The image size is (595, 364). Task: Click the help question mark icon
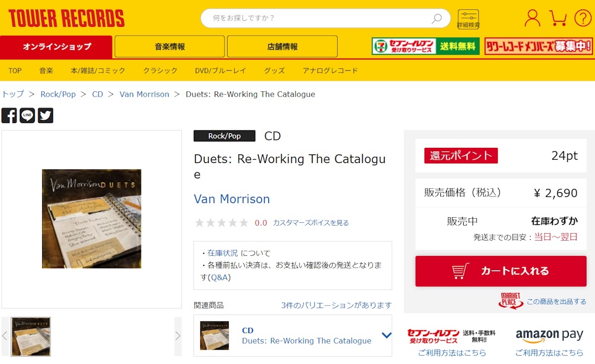point(583,18)
